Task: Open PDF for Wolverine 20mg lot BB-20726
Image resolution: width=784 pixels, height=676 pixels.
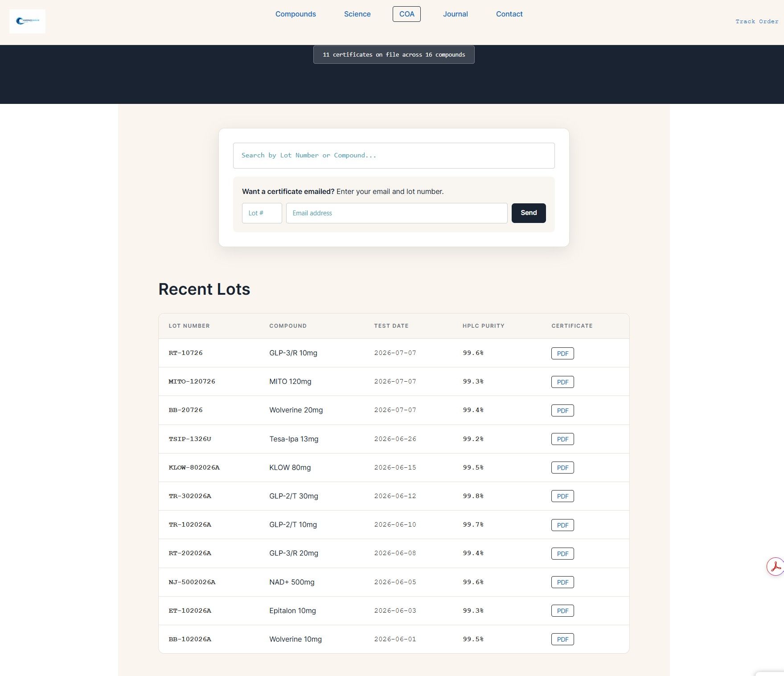Action: tap(562, 410)
